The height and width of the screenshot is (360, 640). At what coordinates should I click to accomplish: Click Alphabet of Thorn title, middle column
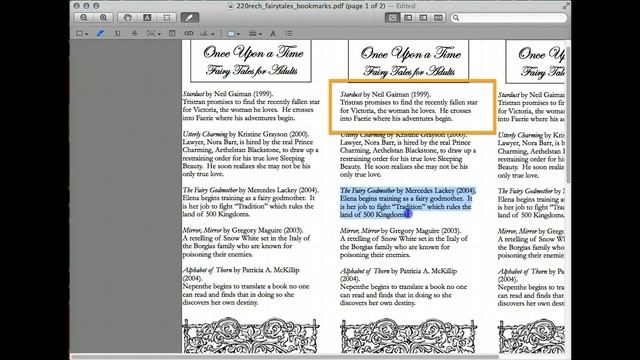point(365,271)
